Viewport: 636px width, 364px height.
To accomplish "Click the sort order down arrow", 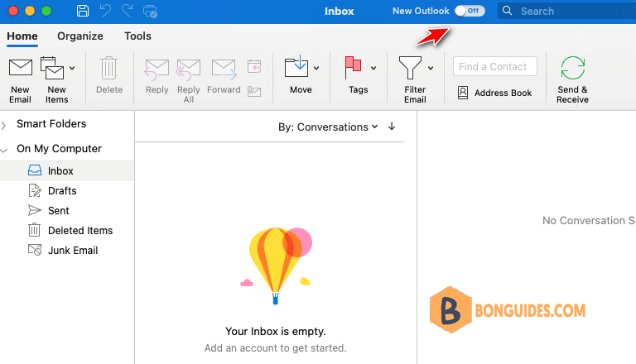I will coord(392,126).
